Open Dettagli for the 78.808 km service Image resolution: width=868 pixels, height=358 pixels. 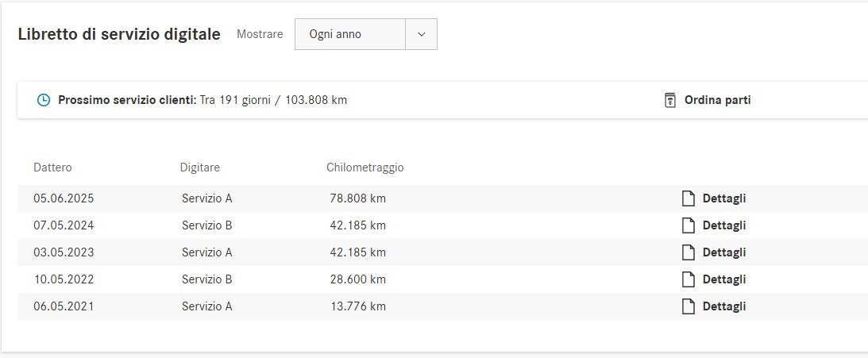[x=723, y=198]
